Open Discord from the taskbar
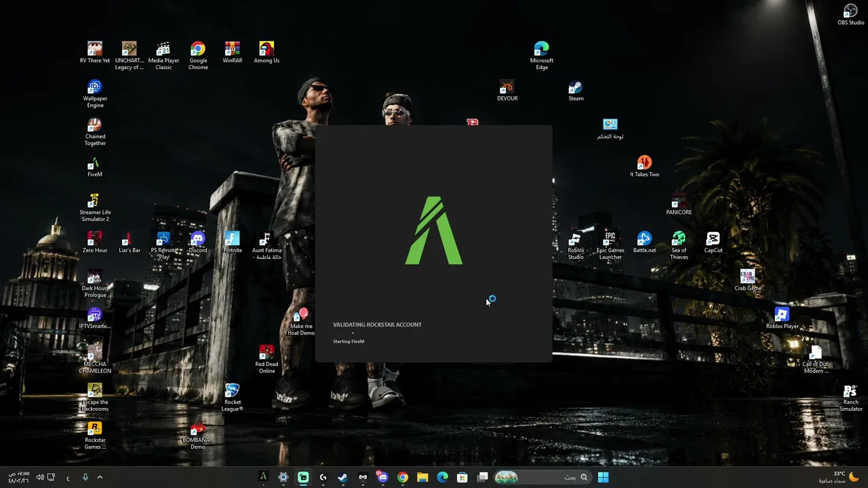The width and height of the screenshot is (868, 488). click(382, 477)
